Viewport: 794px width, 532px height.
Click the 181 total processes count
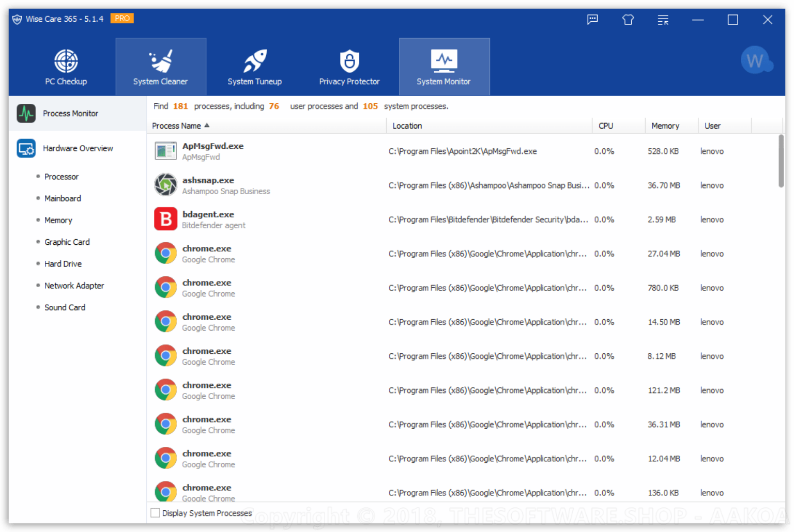(180, 106)
